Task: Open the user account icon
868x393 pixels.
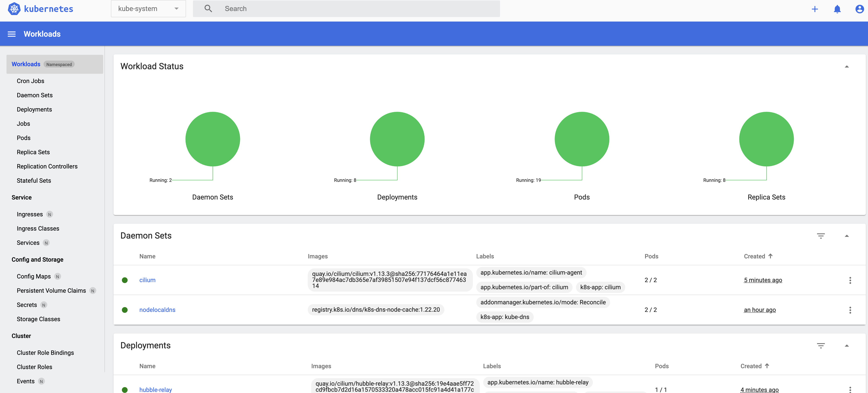Action: pos(860,9)
